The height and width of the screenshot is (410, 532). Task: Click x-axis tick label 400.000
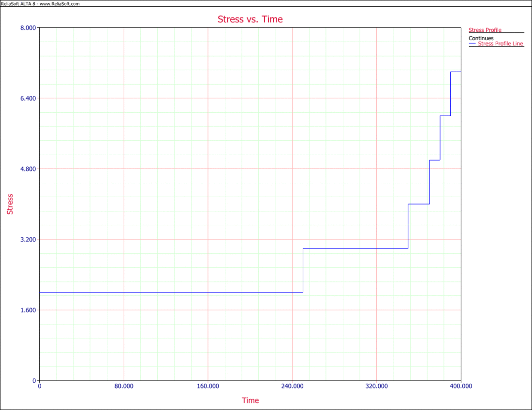(x=461, y=386)
